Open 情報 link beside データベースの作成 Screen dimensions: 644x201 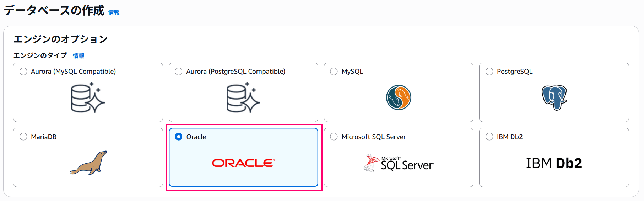(114, 12)
